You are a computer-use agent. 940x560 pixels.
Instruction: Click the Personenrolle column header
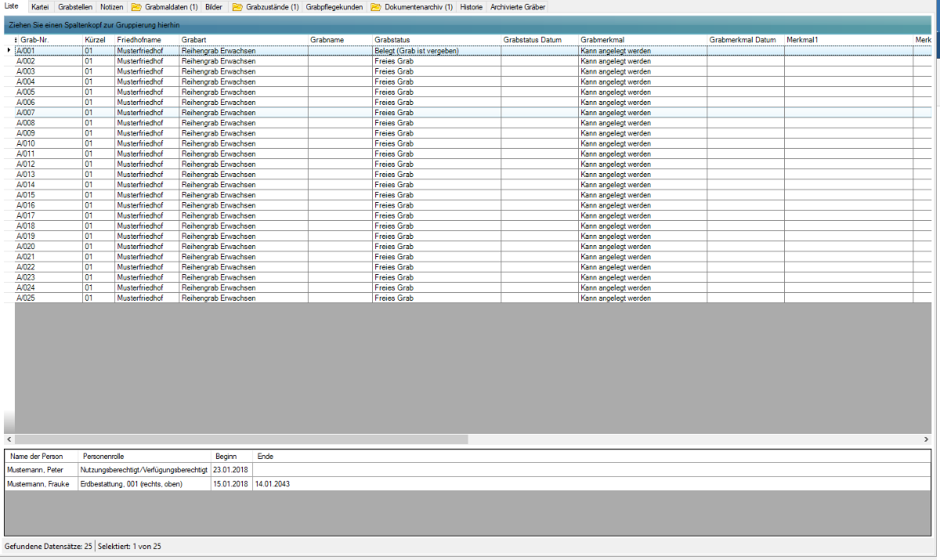coord(103,456)
